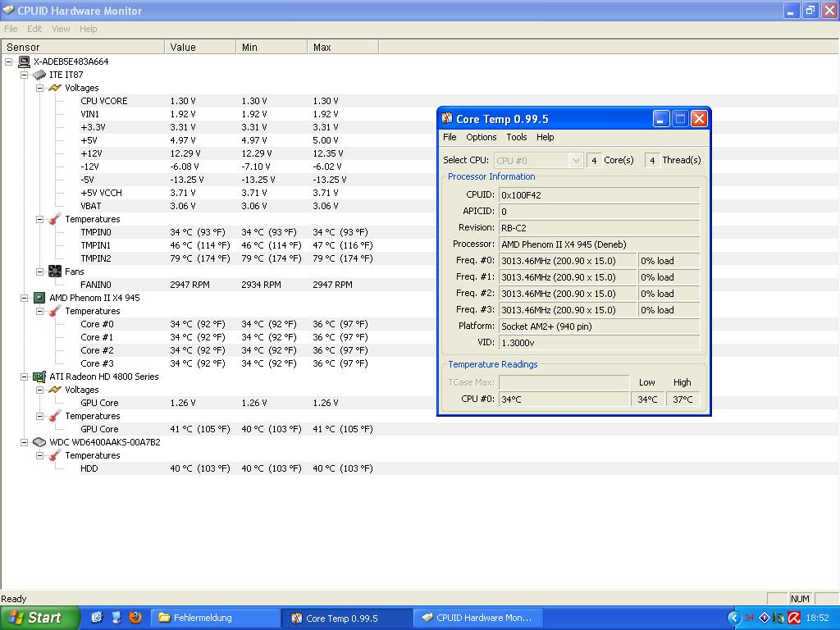The width and height of the screenshot is (840, 630).
Task: Click the Max column header
Action: (x=343, y=47)
